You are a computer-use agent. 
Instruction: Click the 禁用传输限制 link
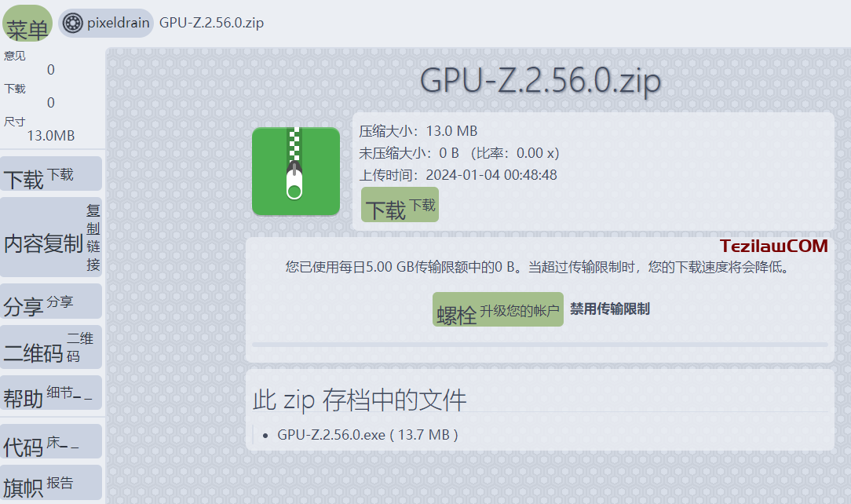click(611, 309)
